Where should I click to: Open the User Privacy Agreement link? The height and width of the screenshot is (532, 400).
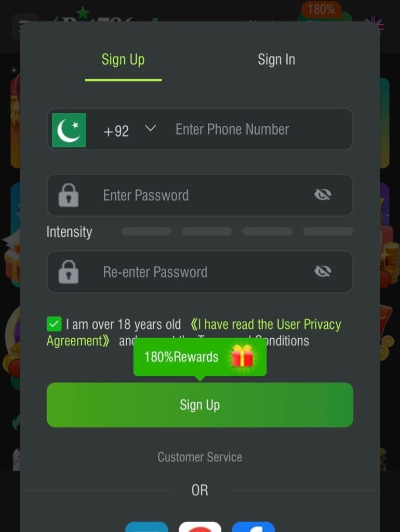[x=194, y=332]
